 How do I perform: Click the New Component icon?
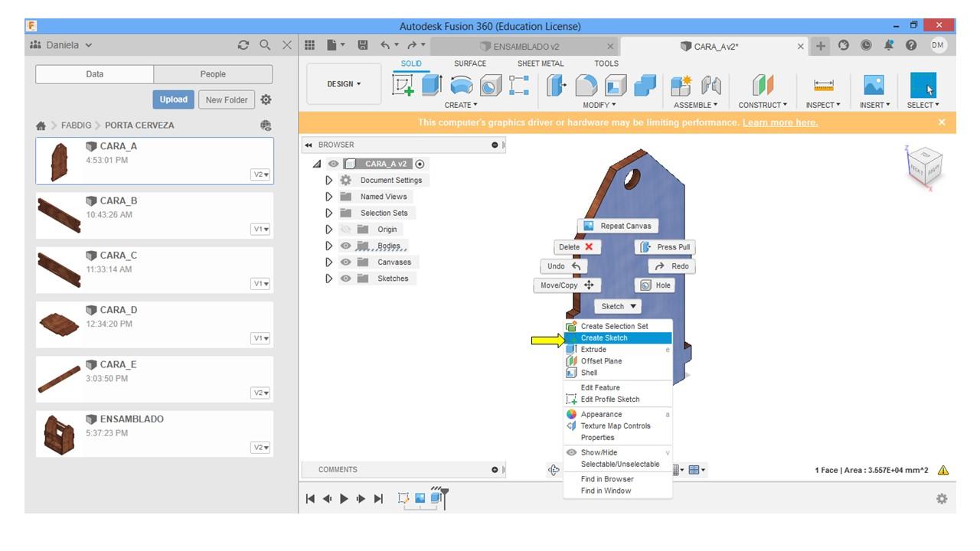(681, 85)
